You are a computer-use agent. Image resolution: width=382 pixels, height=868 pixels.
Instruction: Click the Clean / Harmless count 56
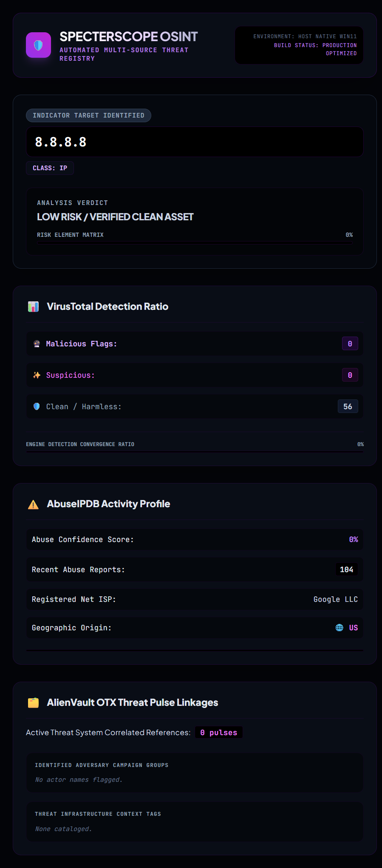(x=348, y=407)
